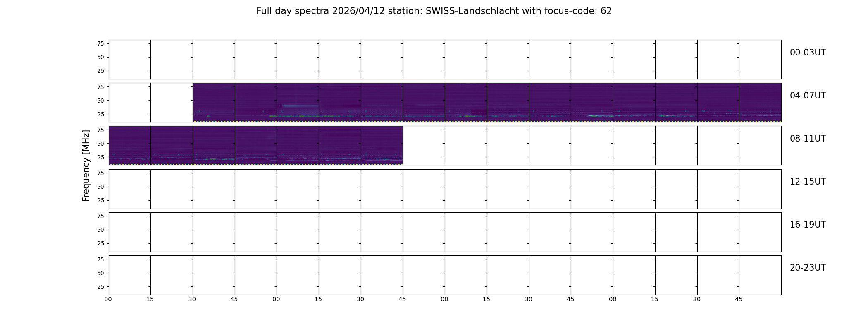Click the "25" tick label of the 04-07UT row
868x331 pixels.
tap(100, 114)
